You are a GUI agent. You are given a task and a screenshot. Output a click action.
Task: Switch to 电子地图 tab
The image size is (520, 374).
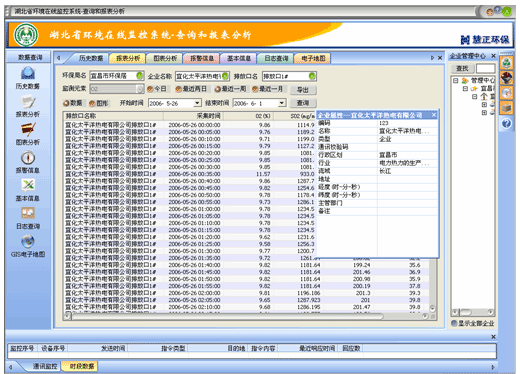[313, 58]
